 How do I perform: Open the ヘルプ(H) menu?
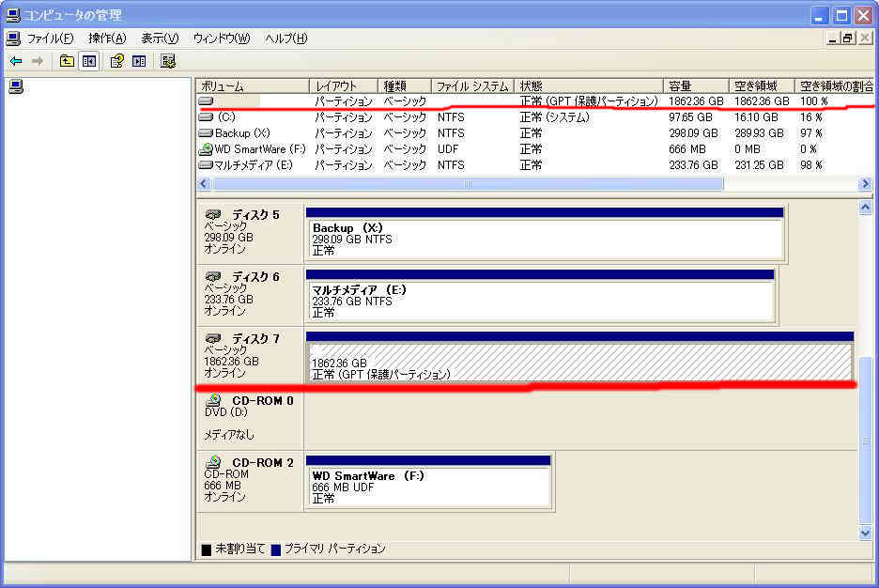(285, 39)
